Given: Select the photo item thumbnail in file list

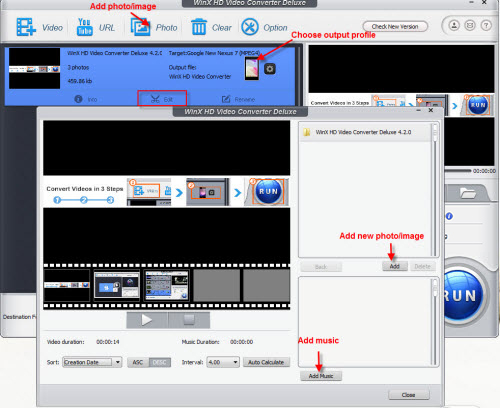Looking at the screenshot, I should 34,68.
